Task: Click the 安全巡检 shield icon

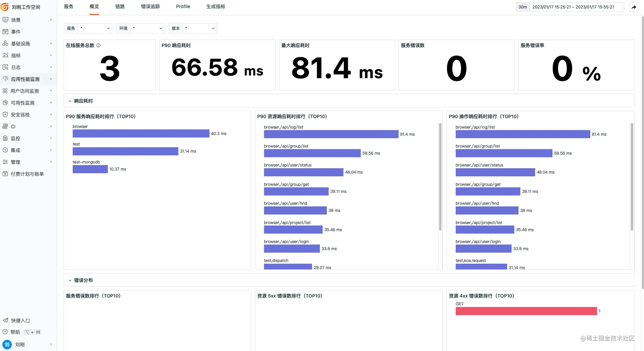Action: (5, 115)
